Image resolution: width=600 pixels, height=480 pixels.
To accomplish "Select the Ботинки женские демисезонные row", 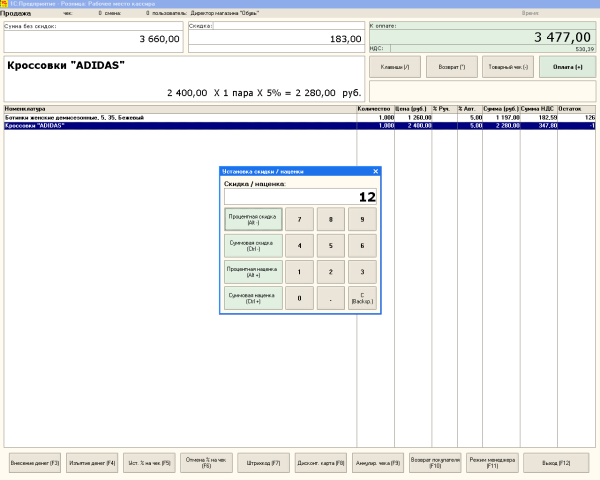I will [300, 118].
